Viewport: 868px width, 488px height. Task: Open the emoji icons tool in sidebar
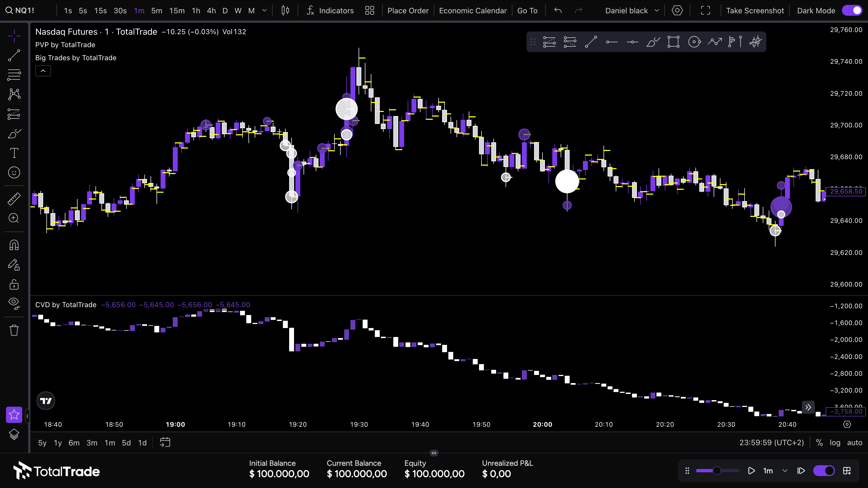[14, 173]
